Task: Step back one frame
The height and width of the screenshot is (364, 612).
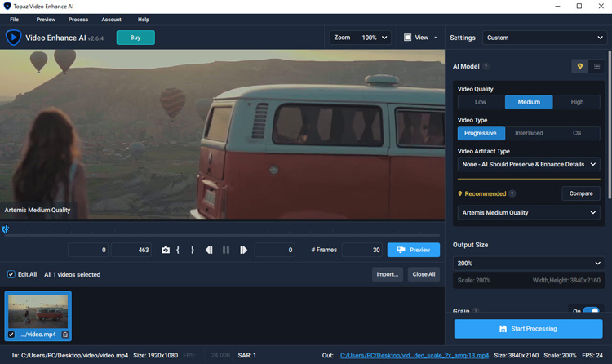Action: (209, 250)
